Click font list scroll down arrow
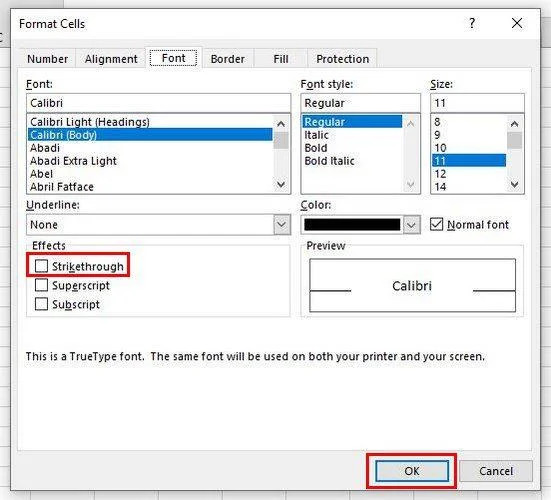This screenshot has width=551, height=500. click(x=281, y=184)
